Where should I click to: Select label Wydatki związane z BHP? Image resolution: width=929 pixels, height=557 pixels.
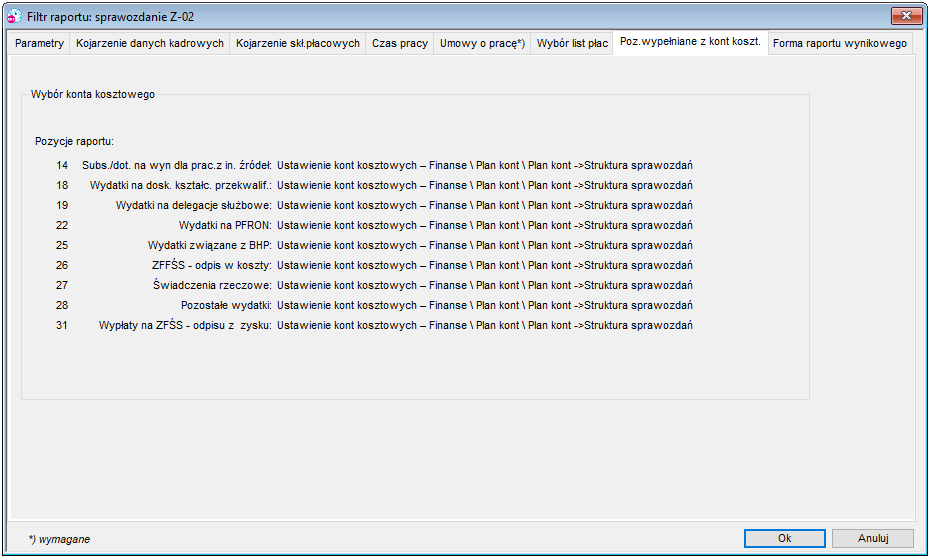coord(210,245)
